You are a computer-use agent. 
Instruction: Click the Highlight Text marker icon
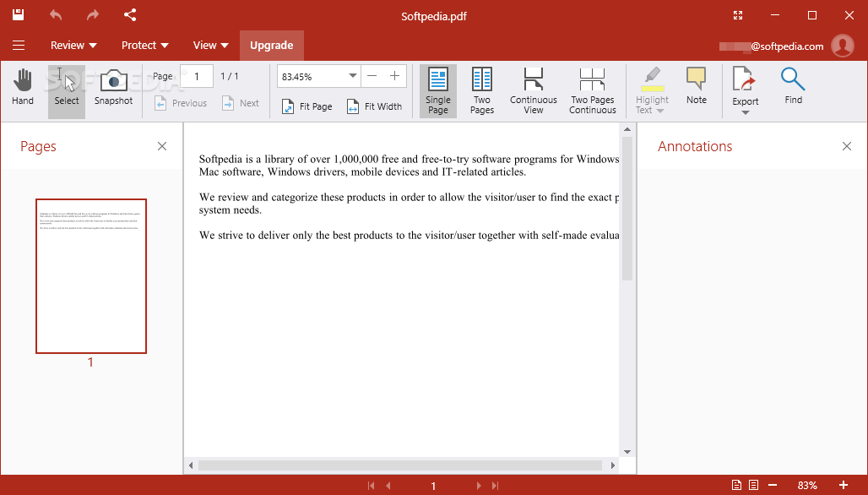pyautogui.click(x=652, y=80)
